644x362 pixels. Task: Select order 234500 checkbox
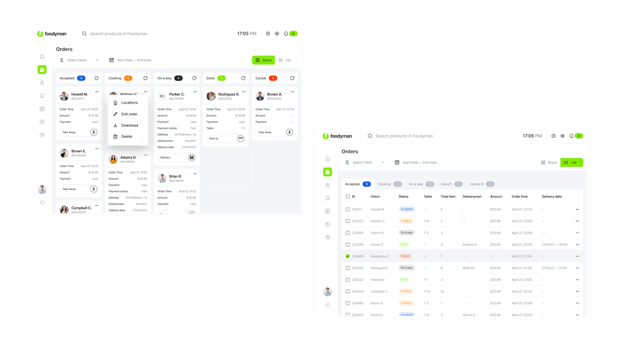pyautogui.click(x=348, y=233)
